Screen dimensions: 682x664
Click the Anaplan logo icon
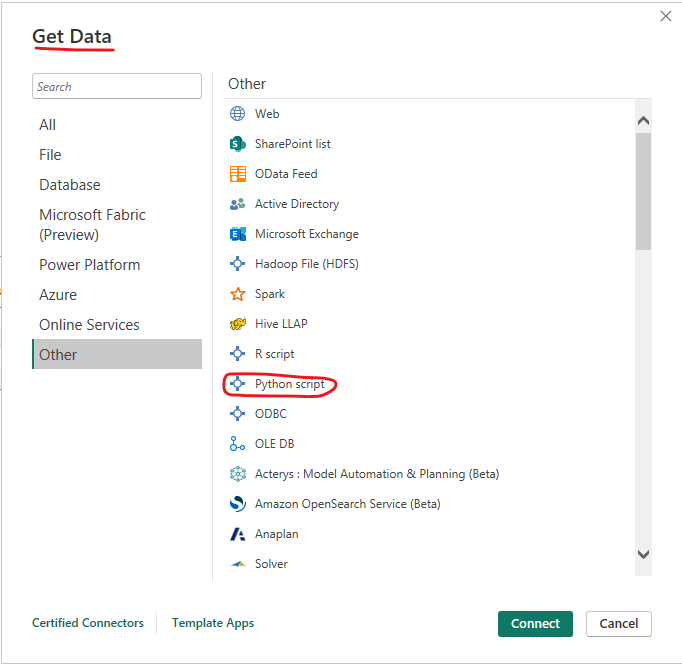[237, 534]
